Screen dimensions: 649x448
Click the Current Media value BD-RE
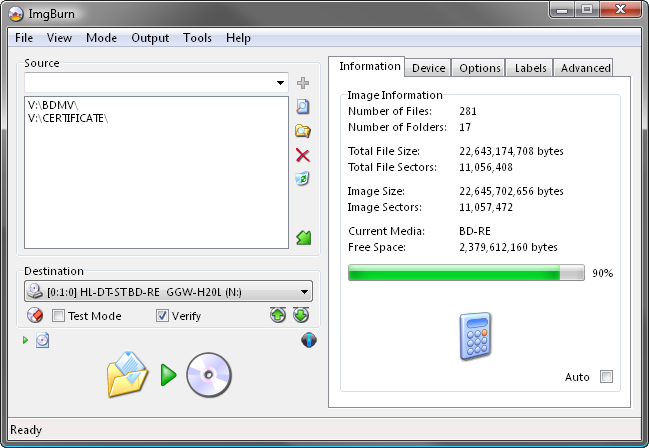[475, 231]
